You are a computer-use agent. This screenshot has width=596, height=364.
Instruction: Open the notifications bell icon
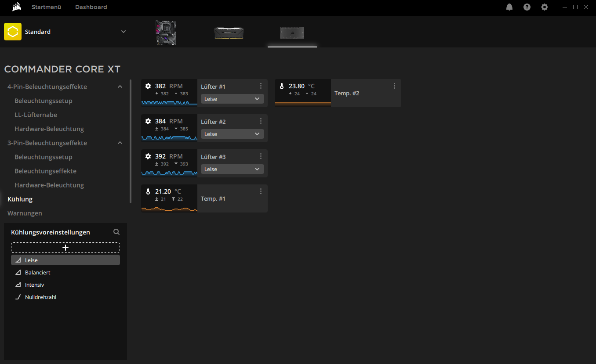(x=509, y=7)
